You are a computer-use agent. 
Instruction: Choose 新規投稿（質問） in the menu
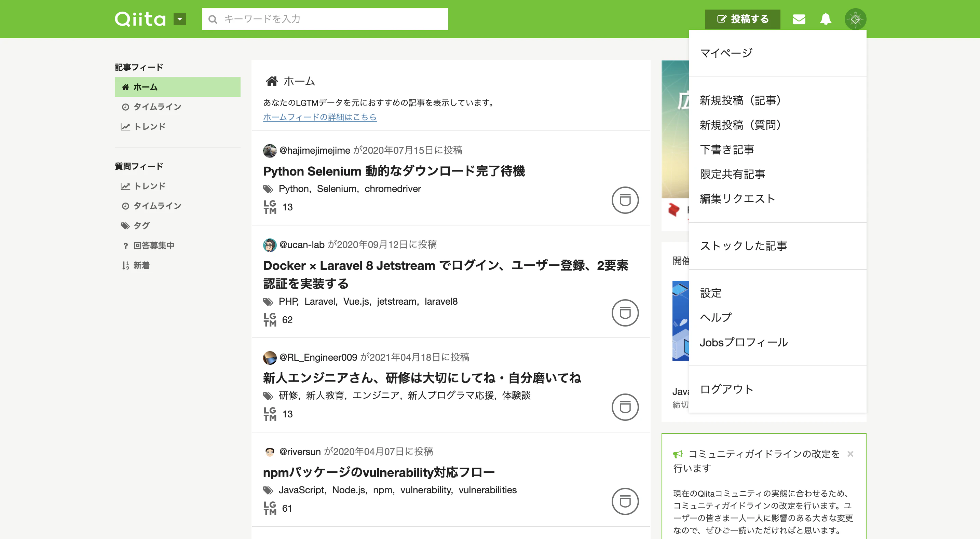coord(740,125)
